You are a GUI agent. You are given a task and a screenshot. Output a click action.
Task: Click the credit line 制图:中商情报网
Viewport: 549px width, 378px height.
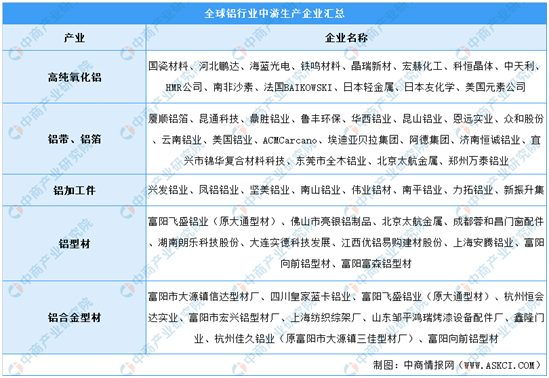(x=414, y=365)
